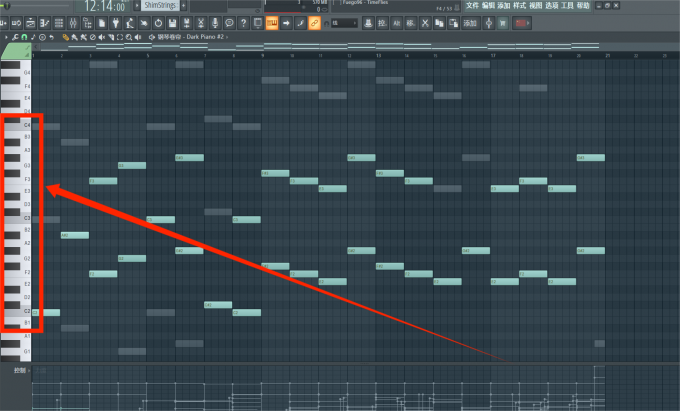
Task: Click the stamp icon in right toolbar
Action: [x=368, y=23]
